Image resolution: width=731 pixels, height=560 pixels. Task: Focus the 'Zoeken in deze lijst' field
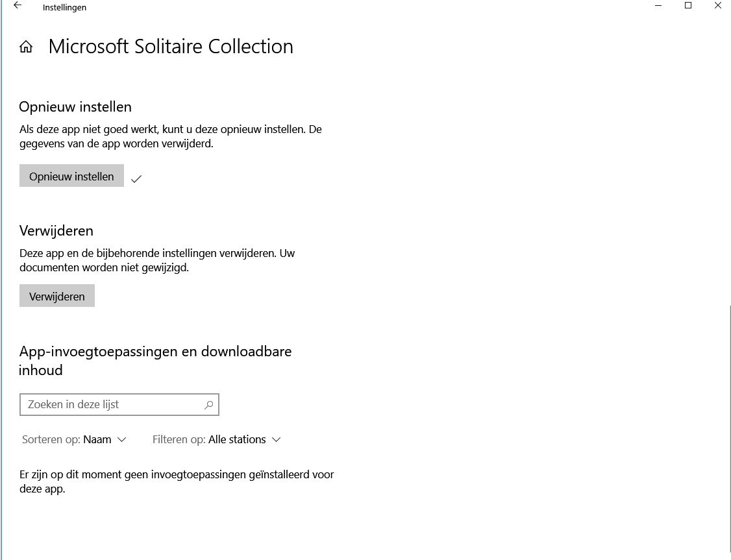point(119,404)
